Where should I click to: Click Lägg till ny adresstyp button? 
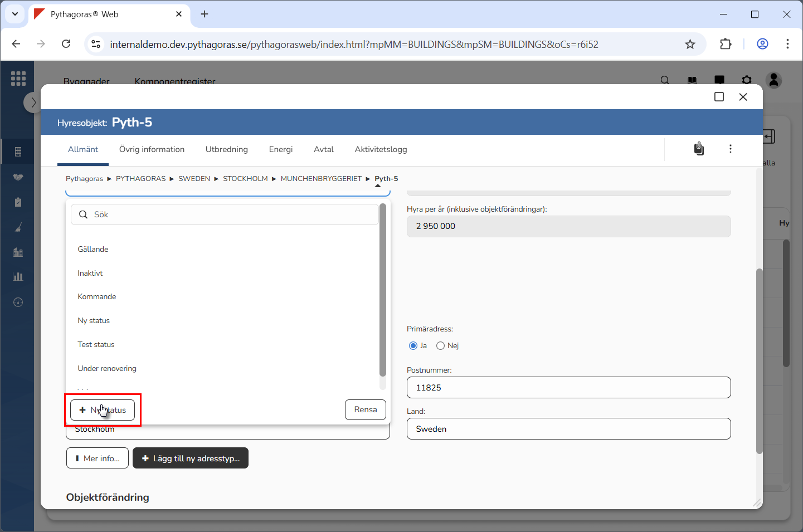191,458
